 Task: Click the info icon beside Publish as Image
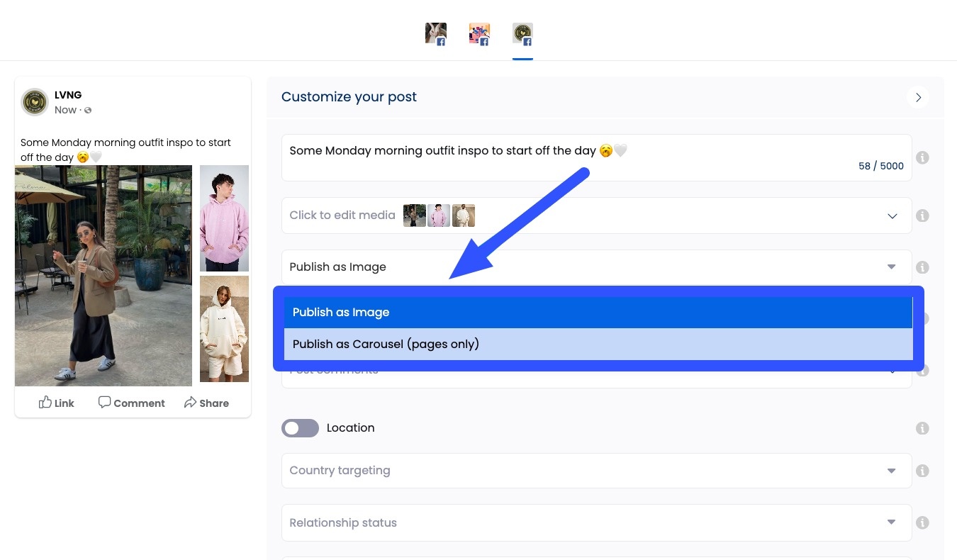(x=922, y=267)
